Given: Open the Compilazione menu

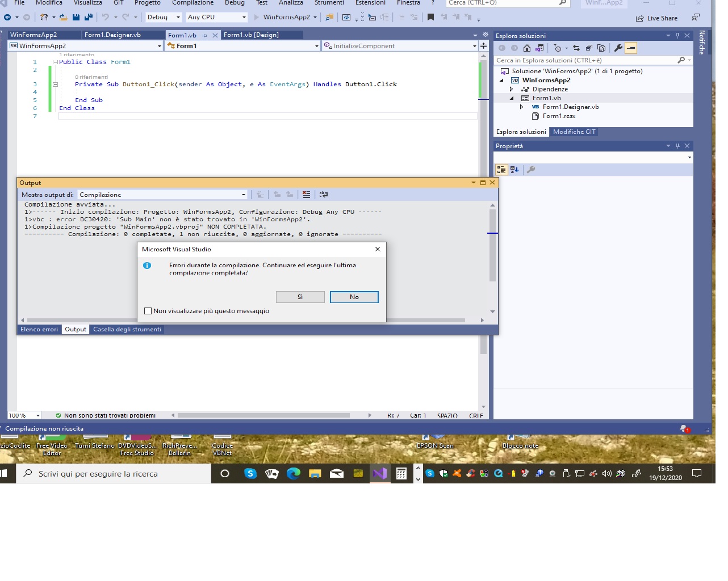Looking at the screenshot, I should pyautogui.click(x=193, y=3).
